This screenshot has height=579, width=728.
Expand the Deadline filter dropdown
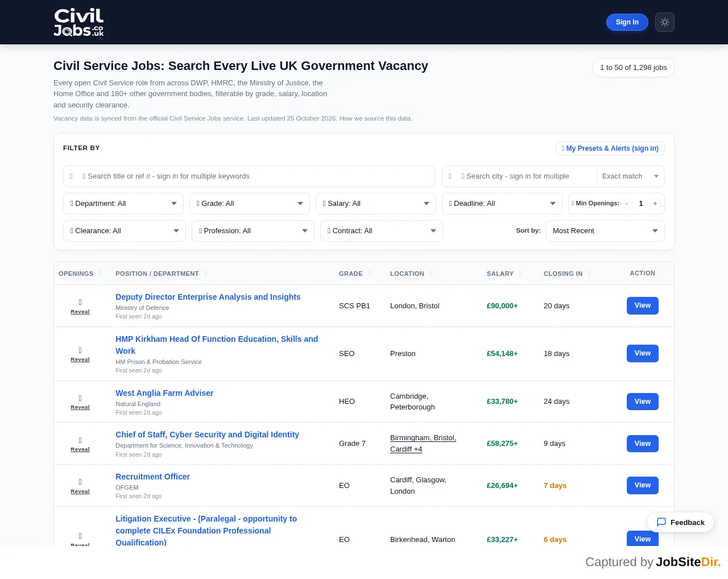(x=502, y=204)
